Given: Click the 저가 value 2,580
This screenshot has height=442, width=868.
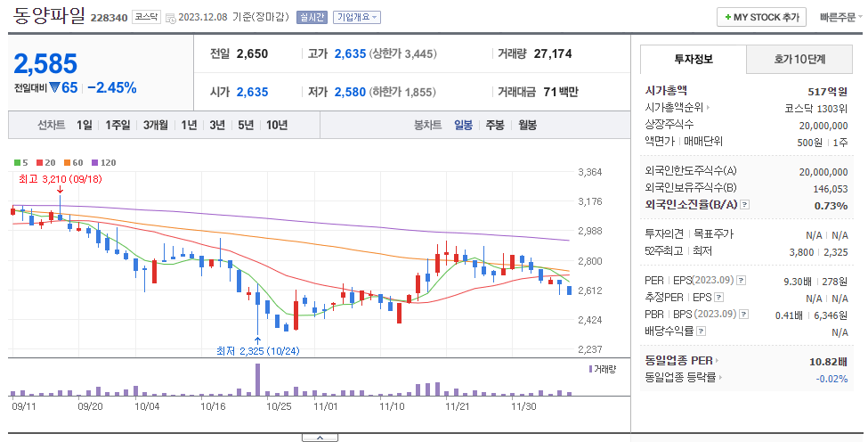Looking at the screenshot, I should [351, 92].
